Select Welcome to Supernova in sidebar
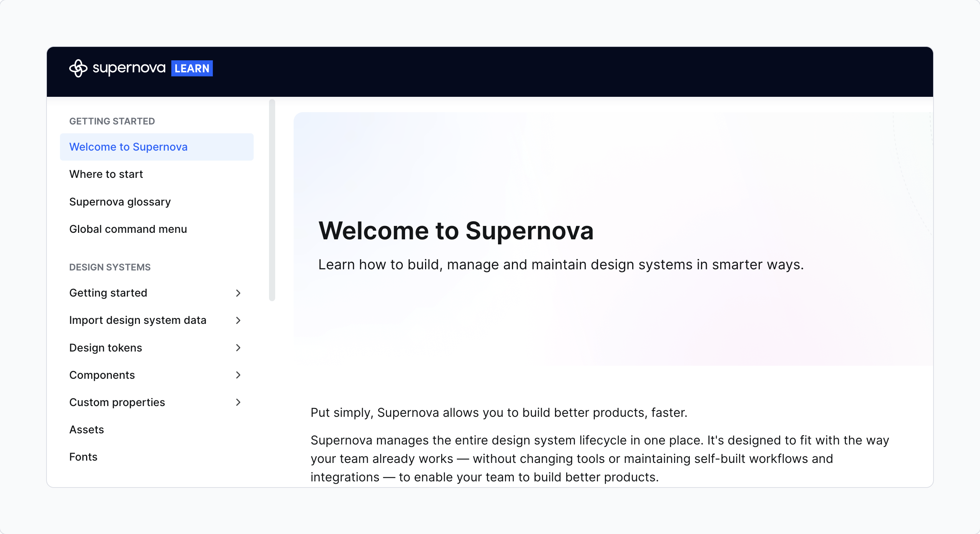 click(129, 147)
